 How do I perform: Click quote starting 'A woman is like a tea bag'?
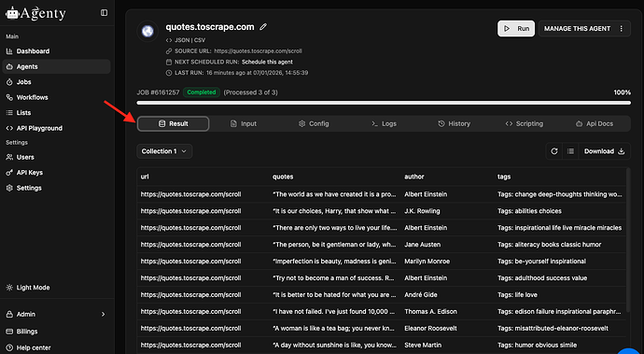334,329
